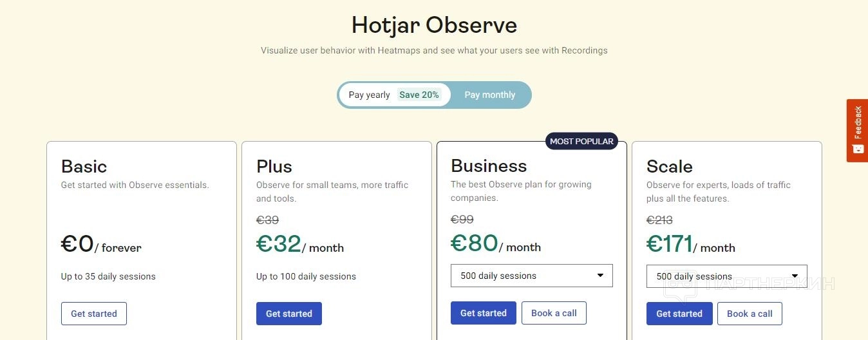Click the Hotjar Observe heading
The width and height of the screenshot is (868, 340).
pos(434,25)
